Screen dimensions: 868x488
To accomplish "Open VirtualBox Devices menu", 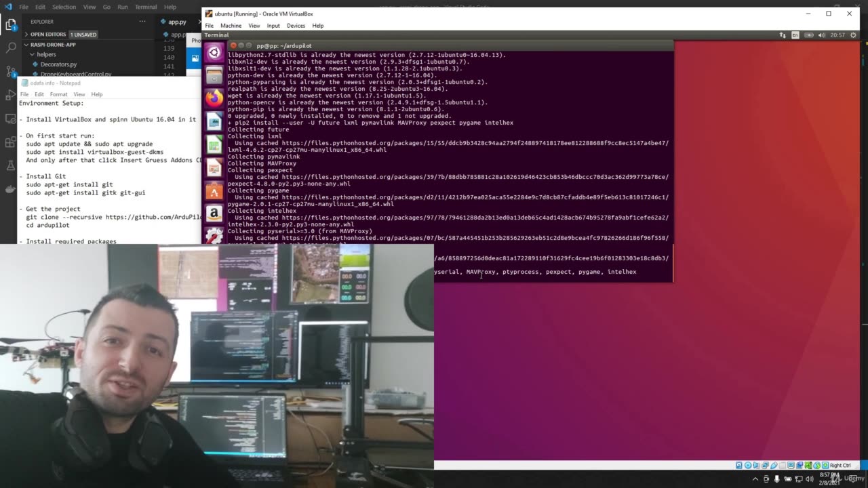I will [296, 26].
